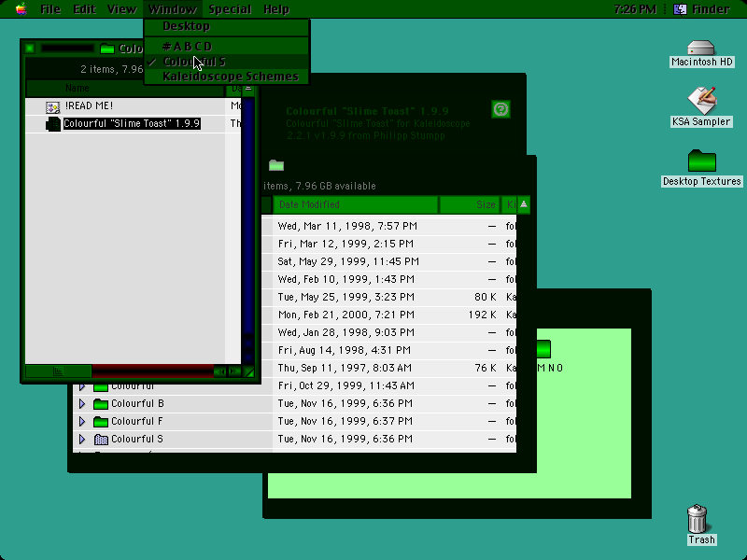Viewport: 747px width, 560px height.
Task: Click the Trash icon
Action: click(x=698, y=519)
